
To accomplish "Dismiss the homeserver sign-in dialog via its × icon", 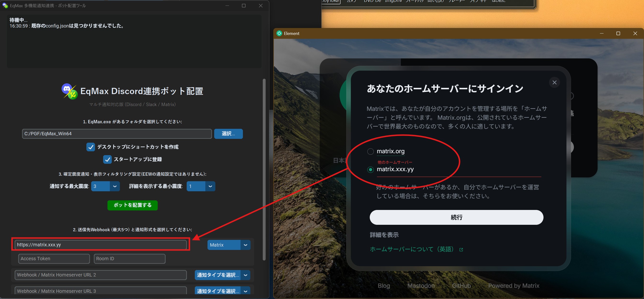I will click(555, 83).
